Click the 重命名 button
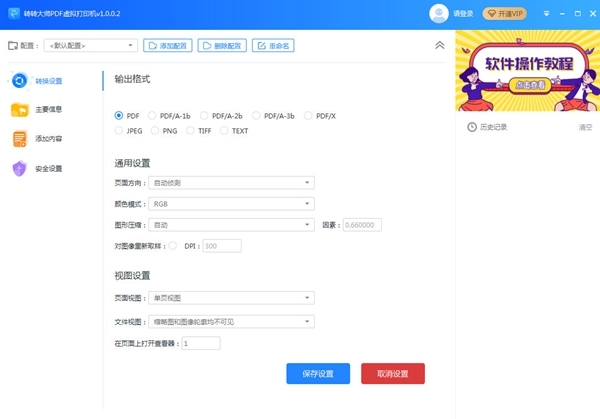The height and width of the screenshot is (419, 600). tap(273, 46)
